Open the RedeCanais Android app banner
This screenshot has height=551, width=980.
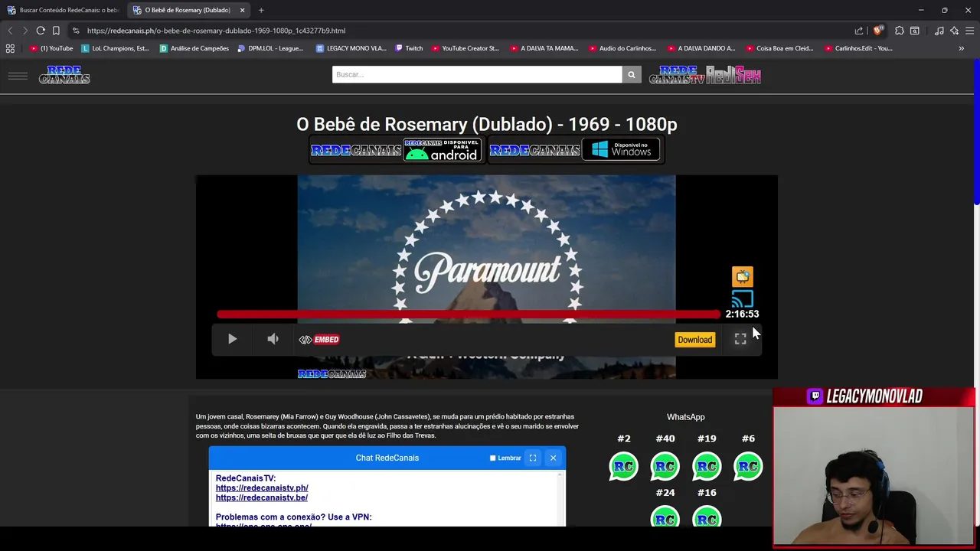coord(396,150)
